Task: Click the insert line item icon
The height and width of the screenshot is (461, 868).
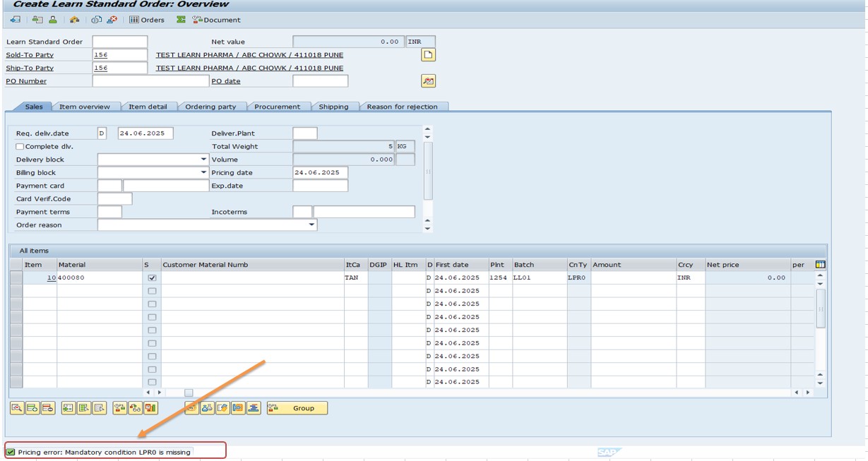Action: pos(32,408)
